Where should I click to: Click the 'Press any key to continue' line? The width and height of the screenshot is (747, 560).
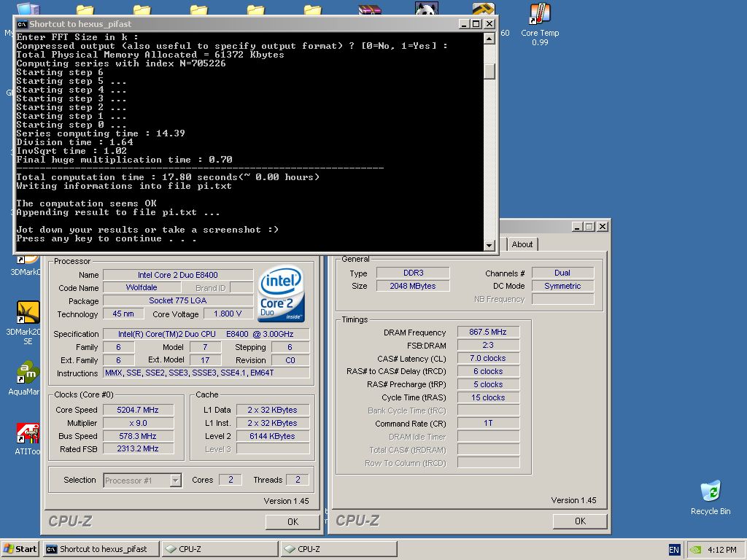click(107, 238)
